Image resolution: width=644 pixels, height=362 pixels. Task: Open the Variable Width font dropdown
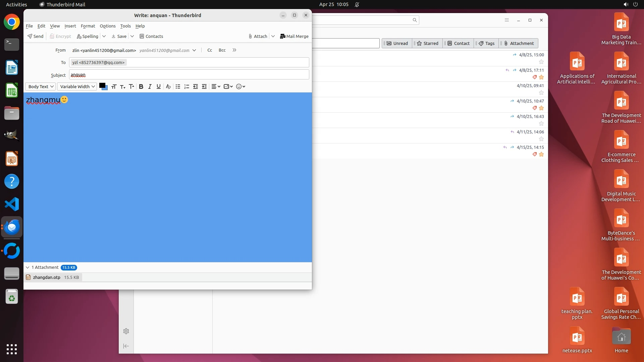(x=77, y=86)
